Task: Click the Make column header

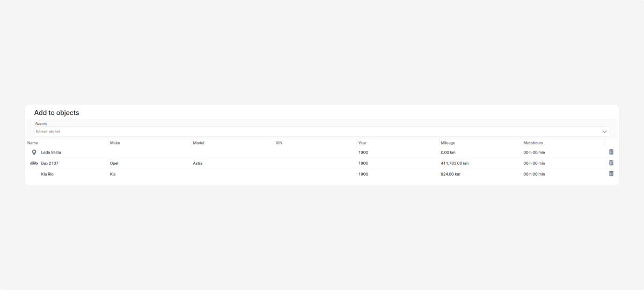Action: 115,143
